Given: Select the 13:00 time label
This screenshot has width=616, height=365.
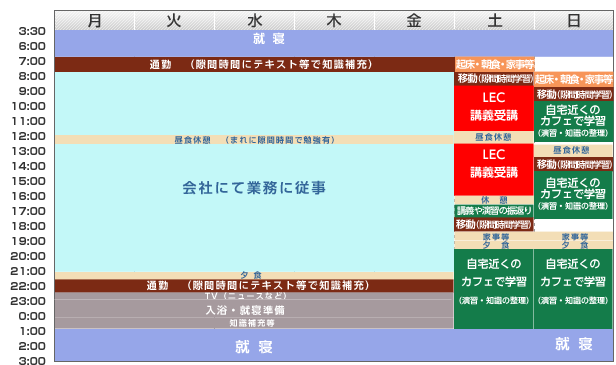Looking at the screenshot, I should pyautogui.click(x=28, y=151).
